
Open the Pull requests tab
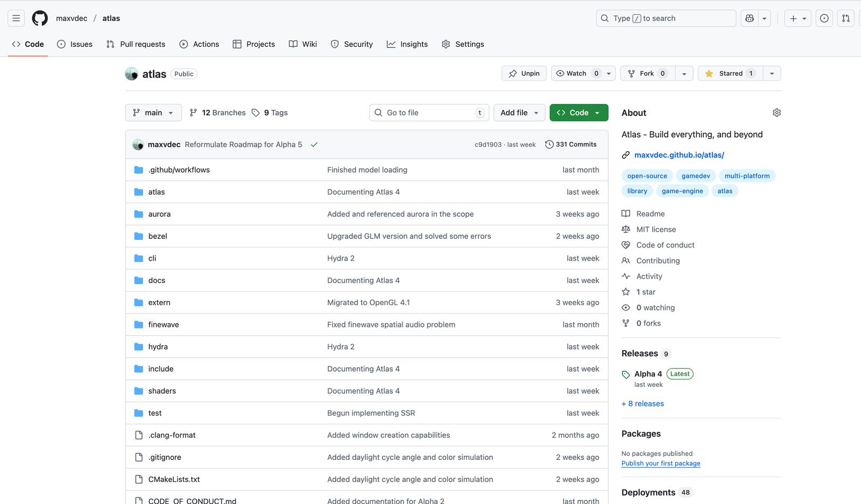(136, 44)
